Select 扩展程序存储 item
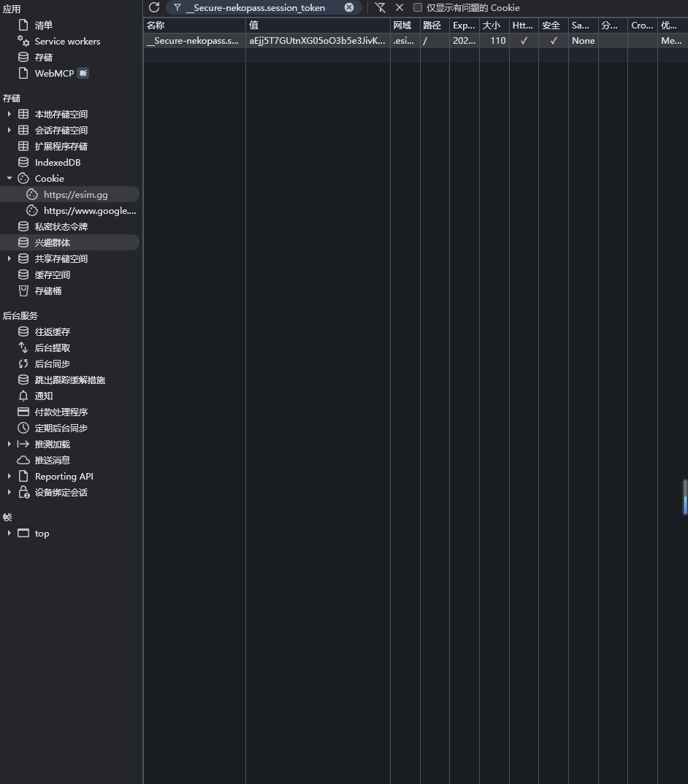Image resolution: width=688 pixels, height=784 pixels. [x=61, y=146]
